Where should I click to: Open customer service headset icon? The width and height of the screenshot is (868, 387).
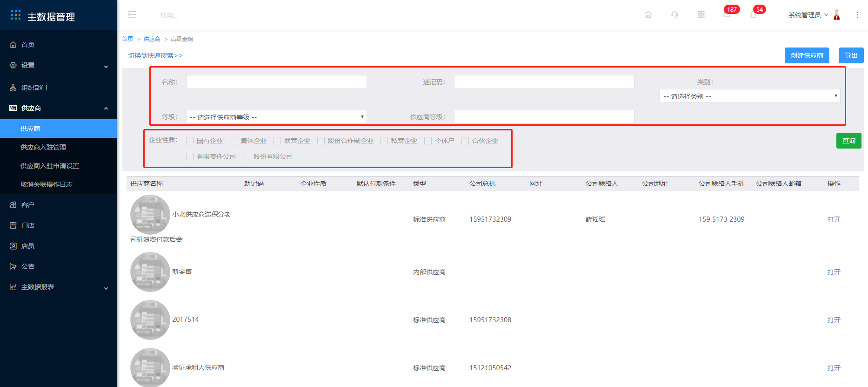674,15
